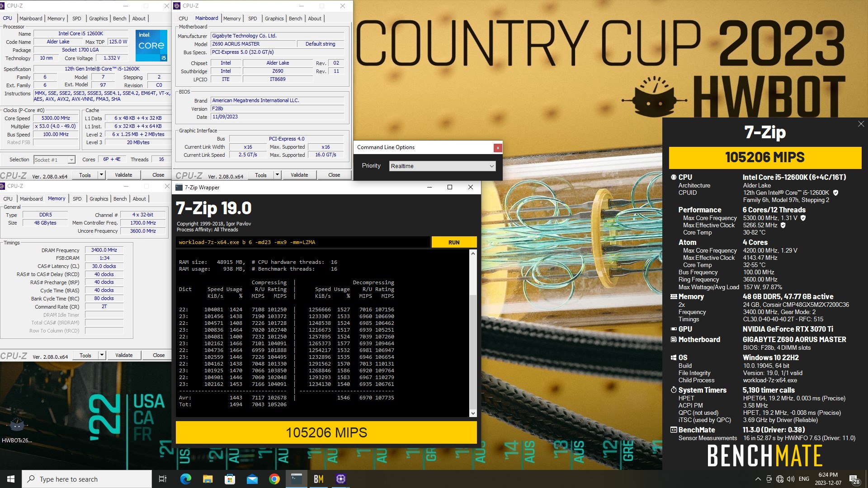
Task: Click the yellow 105206 MIPS banner in 7-Zip Wrapper
Action: [x=326, y=432]
